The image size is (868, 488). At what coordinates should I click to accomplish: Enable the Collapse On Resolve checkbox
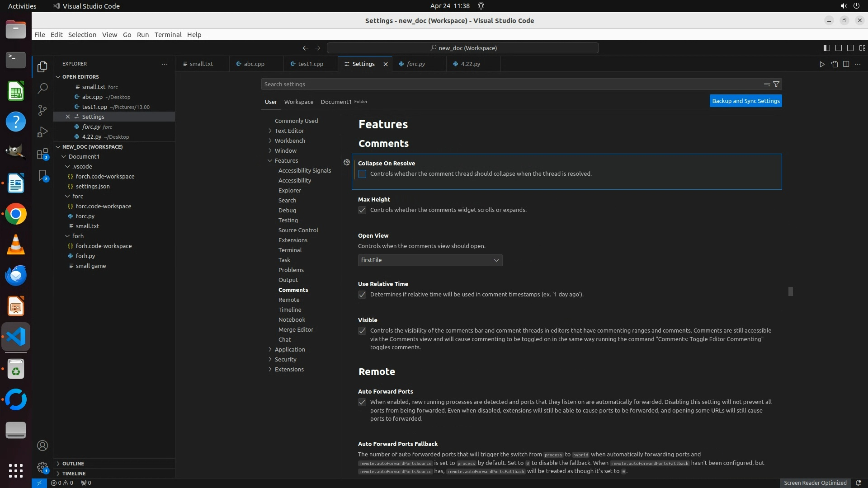pos(362,174)
